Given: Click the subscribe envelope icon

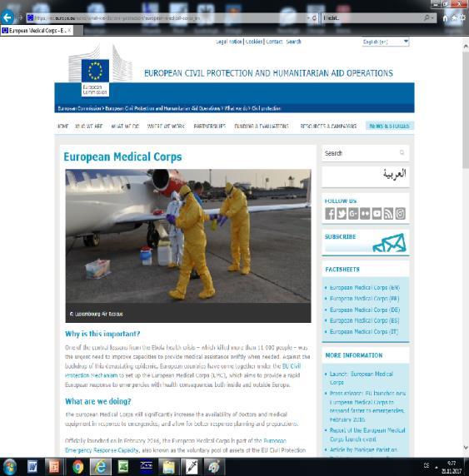Looking at the screenshot, I should click(x=389, y=243).
